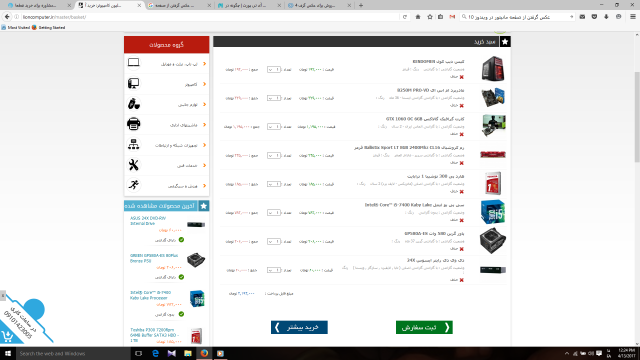
Task: Open quantity dropdown for GTX 1060 card
Action: pyautogui.click(x=274, y=127)
